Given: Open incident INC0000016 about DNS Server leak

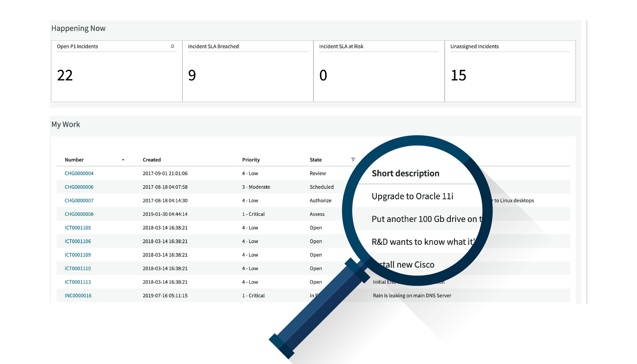Looking at the screenshot, I should (x=78, y=295).
